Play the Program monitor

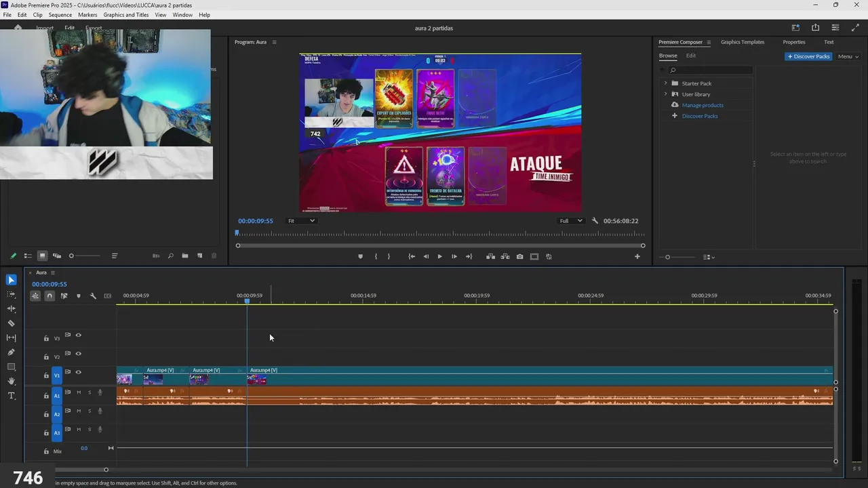(x=439, y=256)
